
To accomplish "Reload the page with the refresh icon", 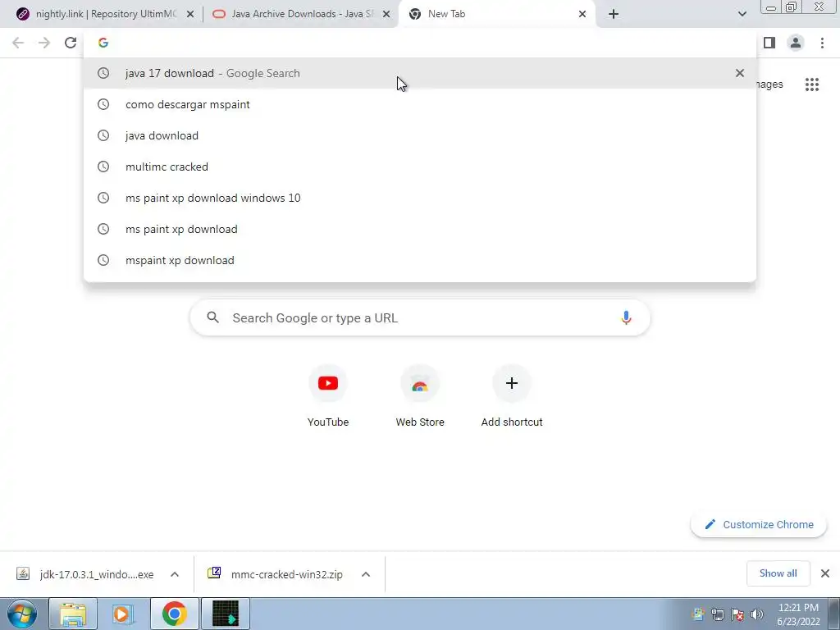I will (71, 43).
